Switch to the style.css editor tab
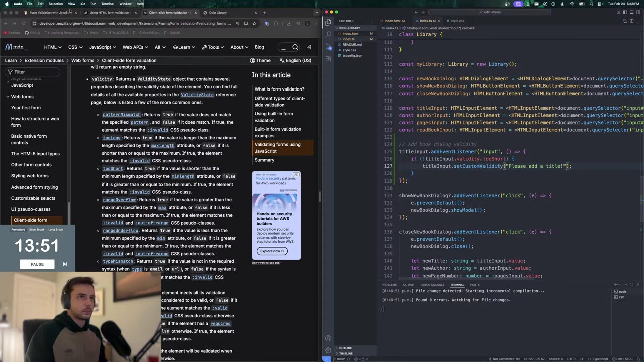The height and width of the screenshot is (362, 644). tap(457, 21)
